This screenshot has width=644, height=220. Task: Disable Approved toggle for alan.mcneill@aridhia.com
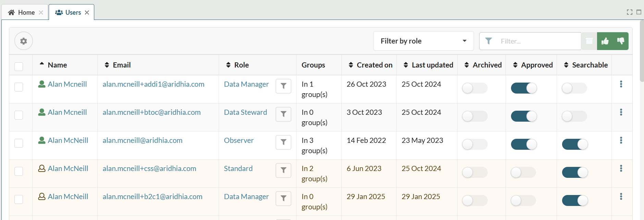[524, 144]
